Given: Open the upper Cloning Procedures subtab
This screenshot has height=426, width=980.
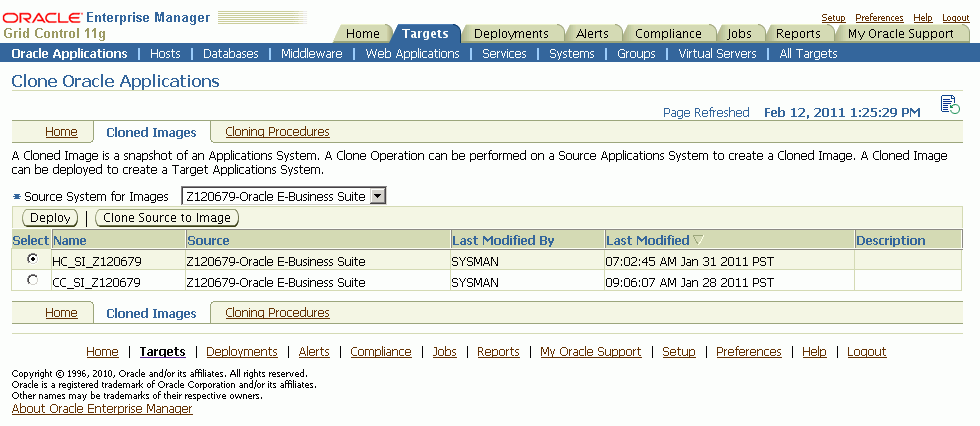Looking at the screenshot, I should tap(278, 132).
